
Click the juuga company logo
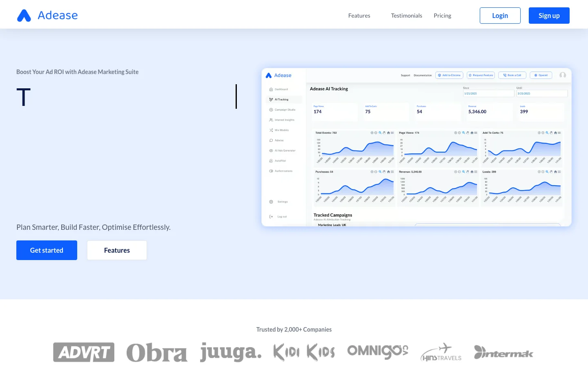pyautogui.click(x=231, y=352)
